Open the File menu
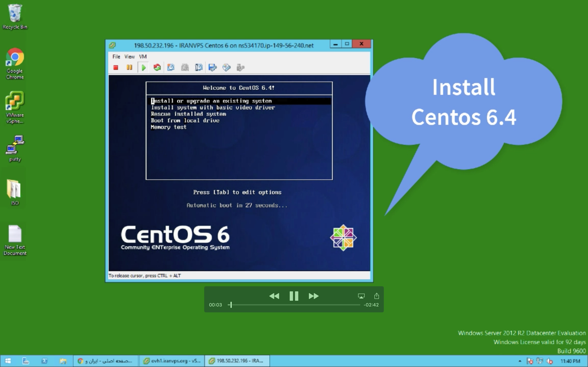The height and width of the screenshot is (367, 588). 116,56
